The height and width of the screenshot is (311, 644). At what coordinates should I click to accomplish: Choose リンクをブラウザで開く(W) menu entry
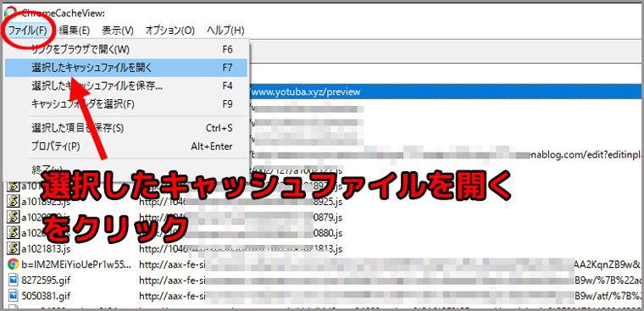[126, 50]
